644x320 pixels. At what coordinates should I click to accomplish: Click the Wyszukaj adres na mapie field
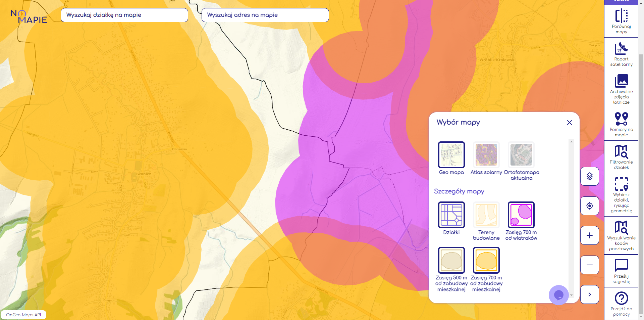265,15
